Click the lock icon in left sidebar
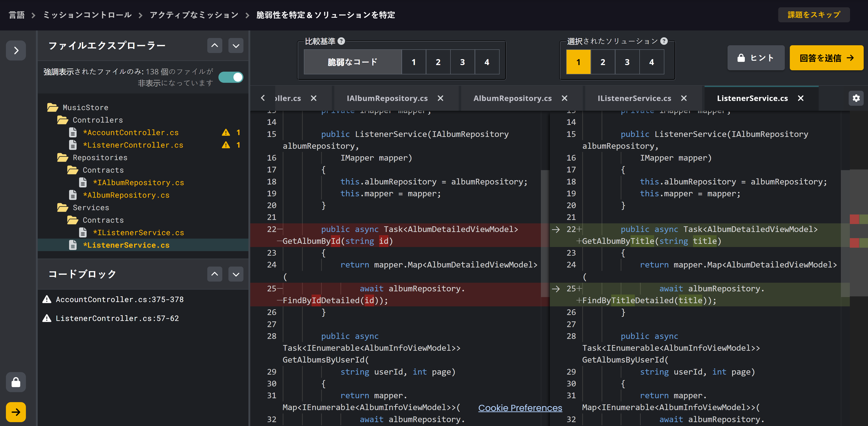Screen dimensions: 868x426 (16, 382)
